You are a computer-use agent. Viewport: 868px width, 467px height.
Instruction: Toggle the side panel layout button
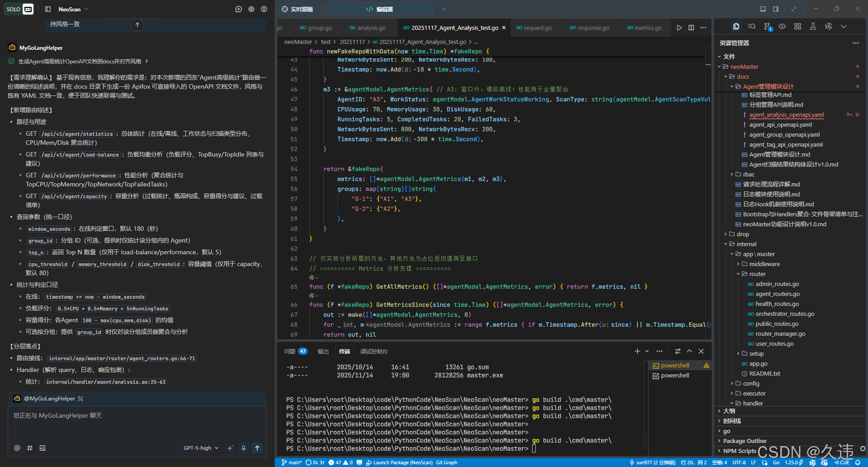point(776,9)
